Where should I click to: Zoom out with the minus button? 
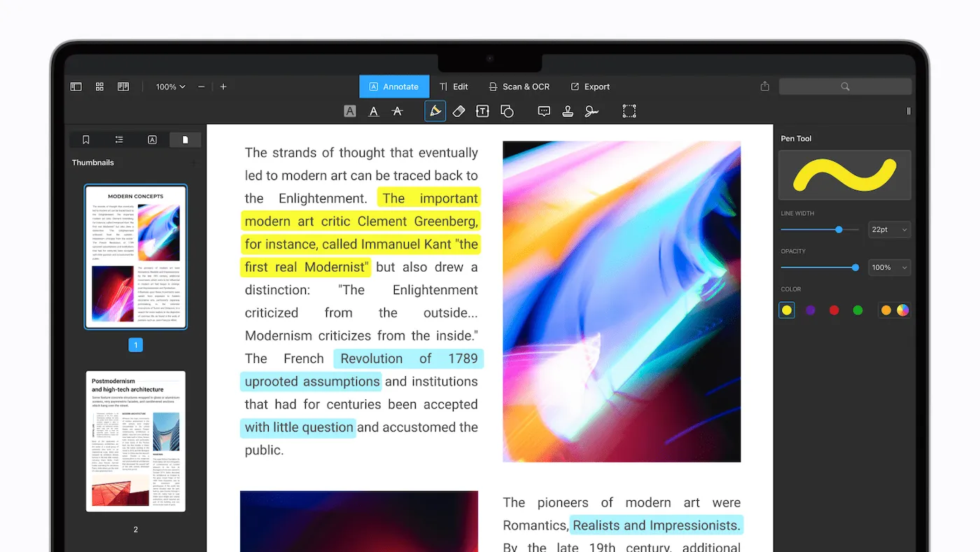(x=201, y=86)
